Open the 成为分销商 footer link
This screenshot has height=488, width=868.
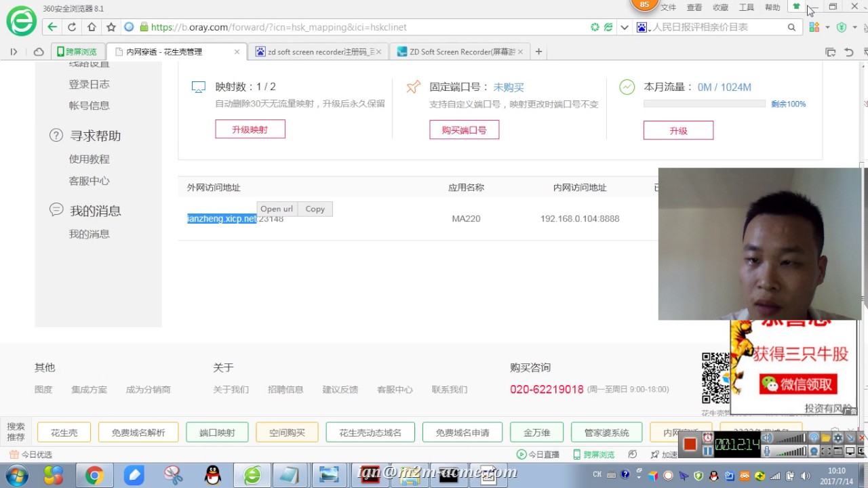(148, 390)
